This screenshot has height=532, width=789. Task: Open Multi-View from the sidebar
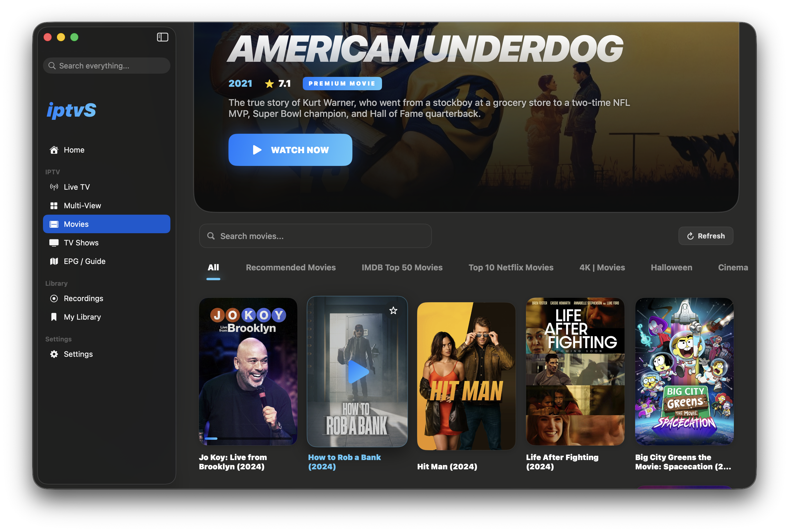pos(107,206)
